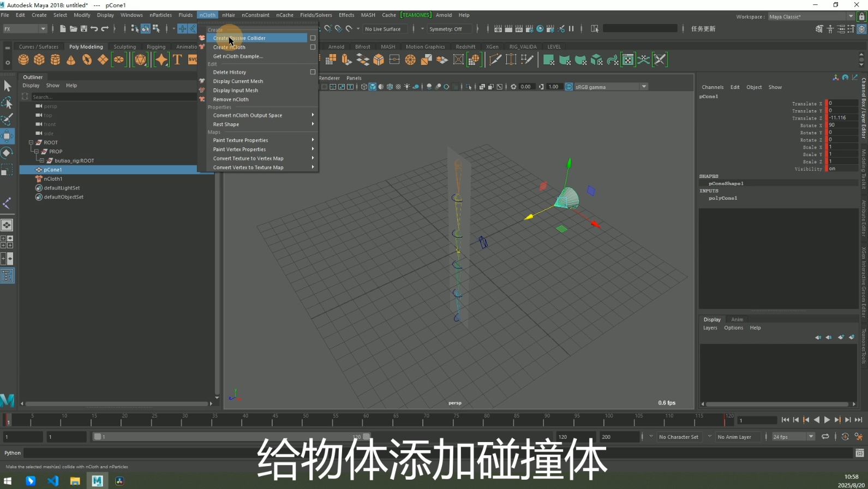
Task: Click the polygon cube shelf icon
Action: pos(39,59)
